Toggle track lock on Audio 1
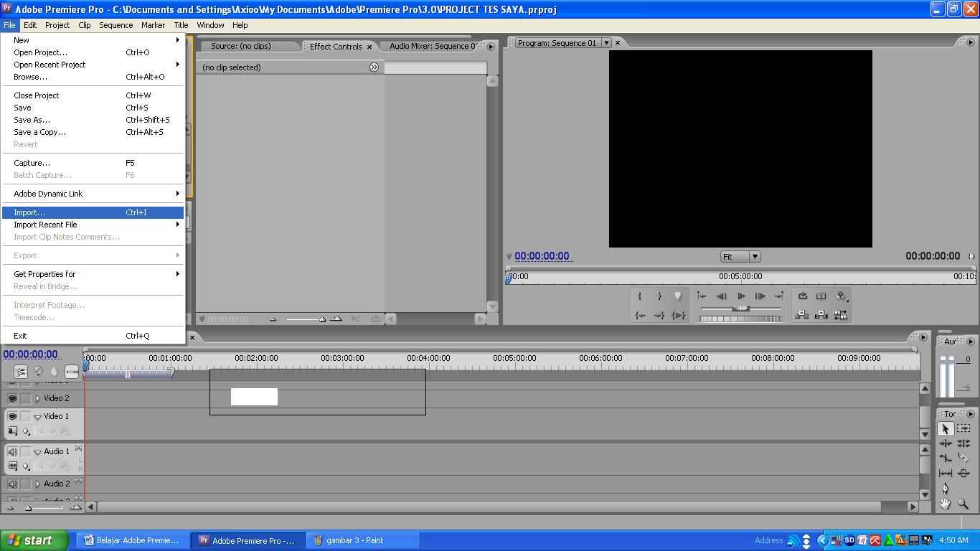The height and width of the screenshot is (551, 980). point(26,452)
